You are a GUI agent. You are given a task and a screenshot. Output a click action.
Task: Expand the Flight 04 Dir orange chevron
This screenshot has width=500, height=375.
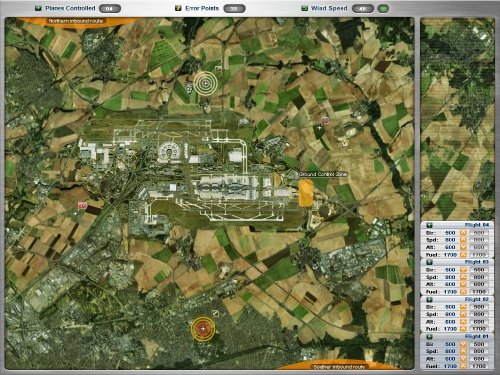pos(463,233)
